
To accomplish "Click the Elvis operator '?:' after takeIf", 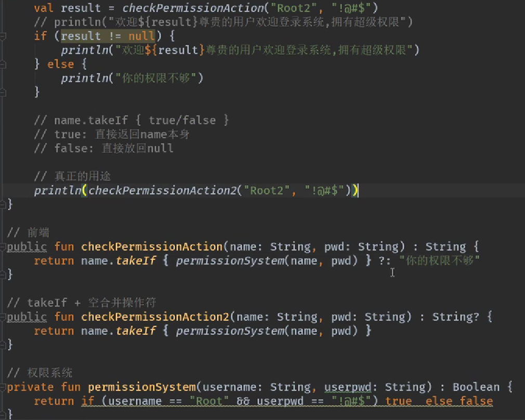I will tap(385, 261).
